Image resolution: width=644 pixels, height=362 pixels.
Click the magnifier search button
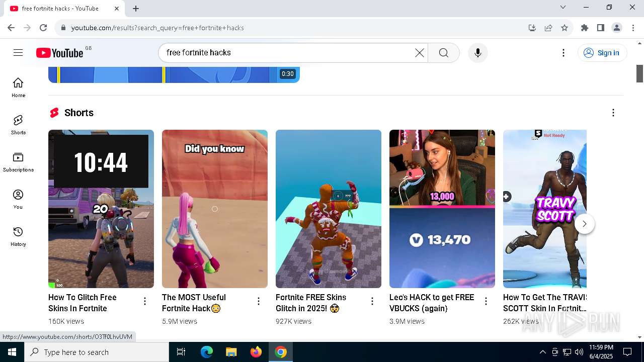click(443, 53)
